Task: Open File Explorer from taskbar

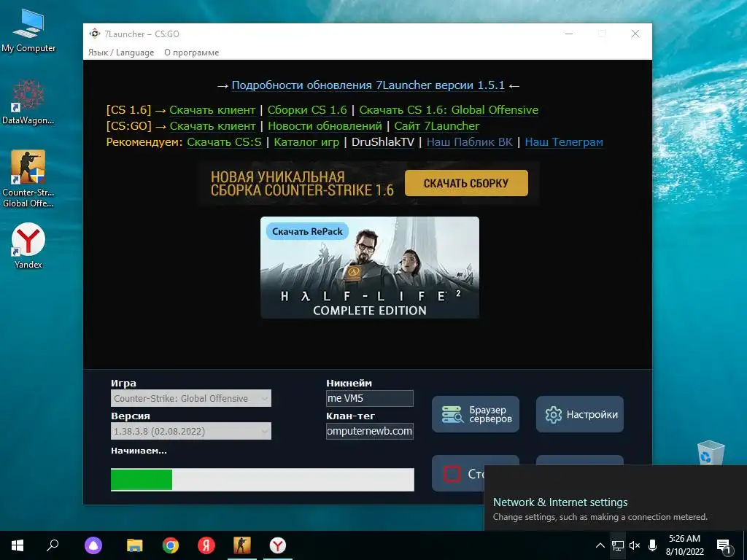Action: [x=135, y=545]
